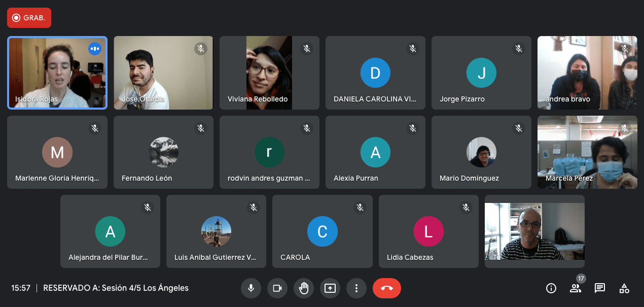
Task: Click the name label DANIELA CAROLINA VI...
Action: 375,99
